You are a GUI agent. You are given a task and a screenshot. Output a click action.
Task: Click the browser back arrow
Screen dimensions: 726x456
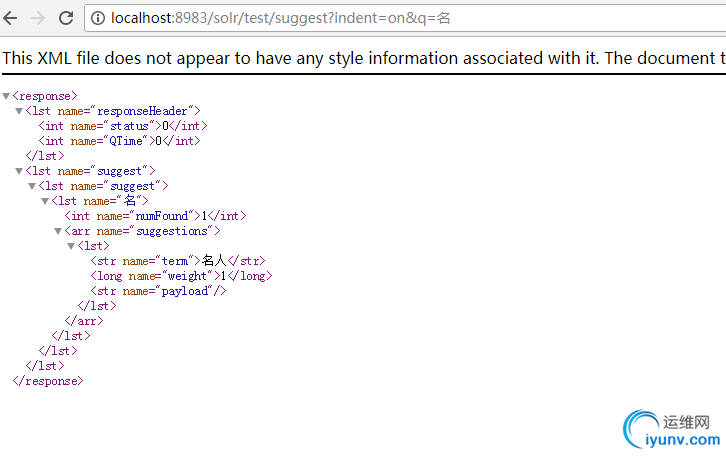coord(10,18)
